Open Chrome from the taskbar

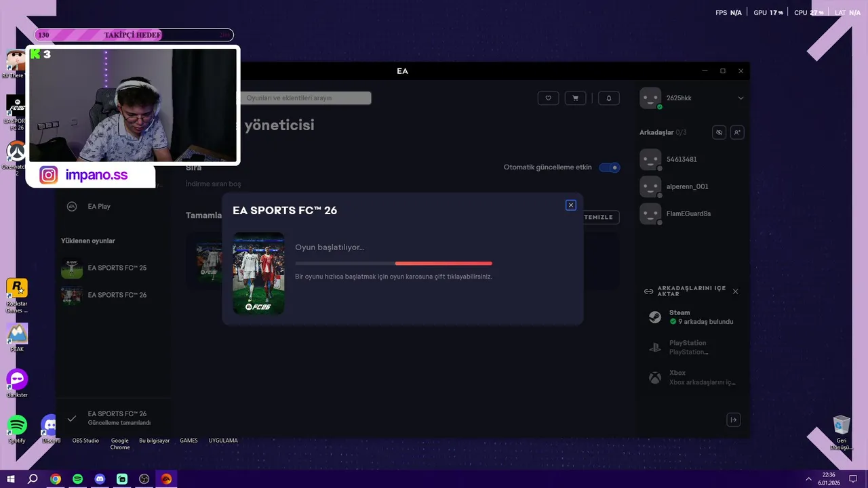point(56,479)
